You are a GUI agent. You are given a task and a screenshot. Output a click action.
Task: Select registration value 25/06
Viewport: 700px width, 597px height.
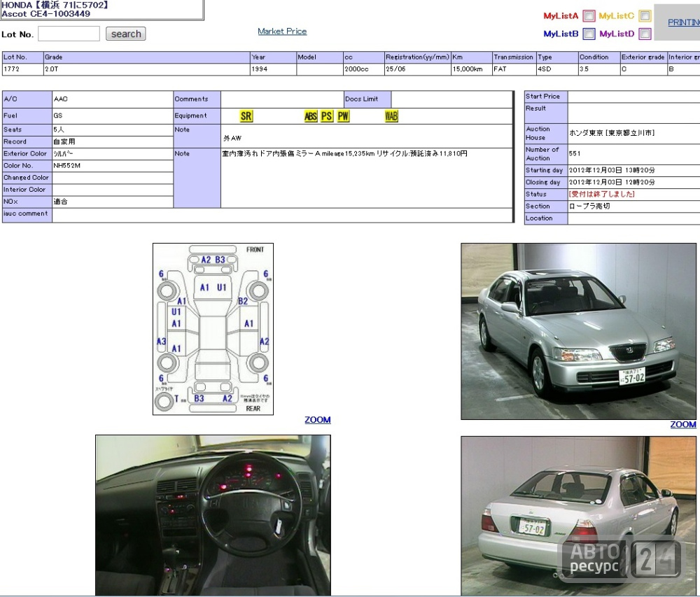tap(417, 69)
